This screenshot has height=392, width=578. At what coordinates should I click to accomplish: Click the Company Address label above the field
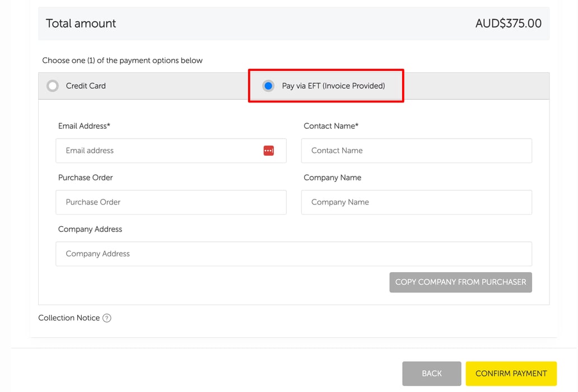pyautogui.click(x=90, y=229)
